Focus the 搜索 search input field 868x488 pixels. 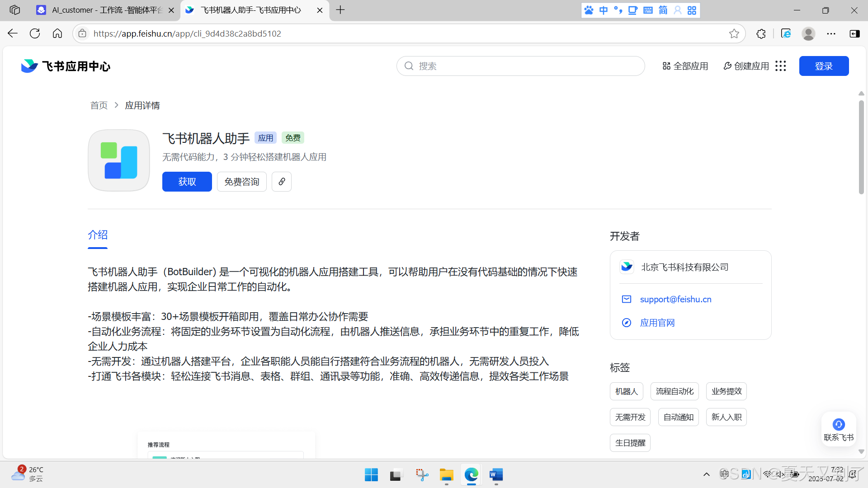[520, 66]
